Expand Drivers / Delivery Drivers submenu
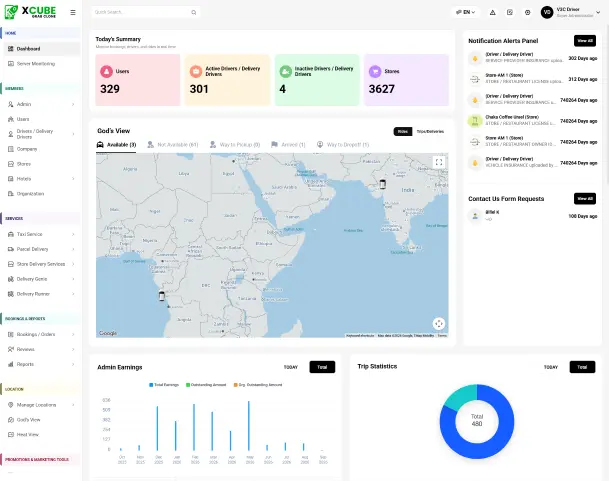The width and height of the screenshot is (609, 481). [73, 134]
